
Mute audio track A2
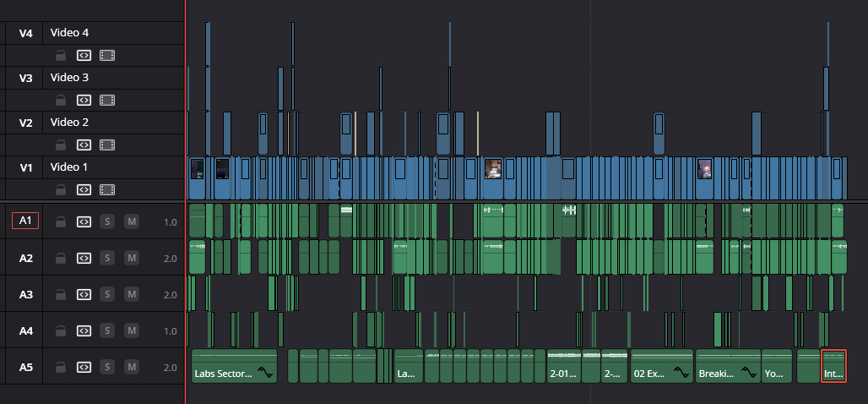(x=132, y=258)
